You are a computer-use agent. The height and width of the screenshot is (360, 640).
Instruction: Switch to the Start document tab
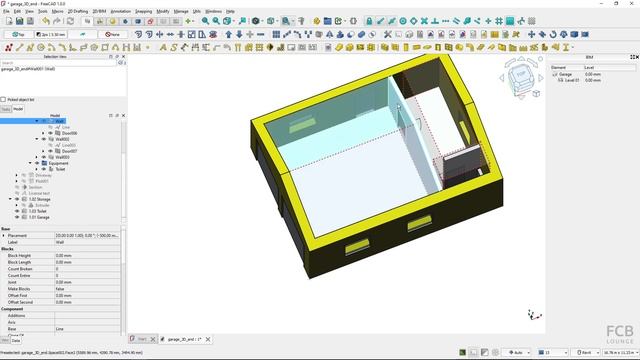pos(141,339)
